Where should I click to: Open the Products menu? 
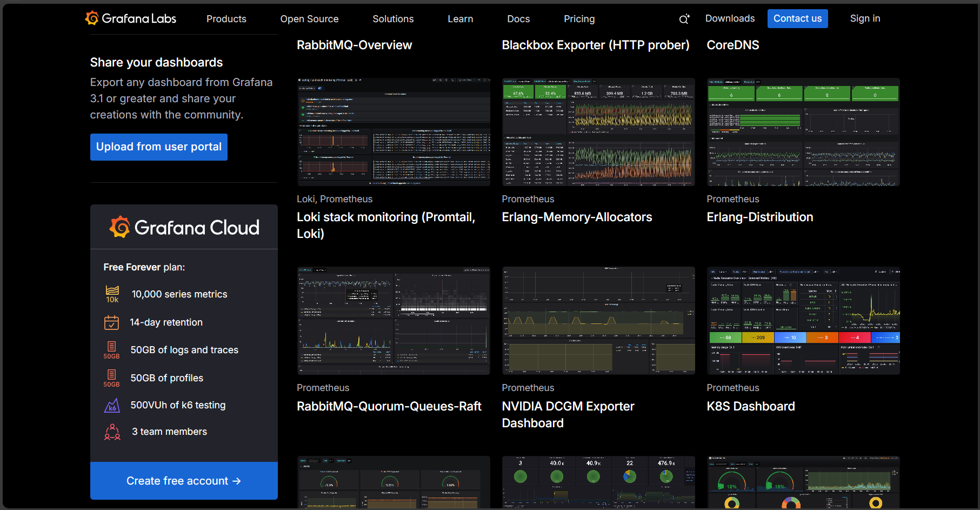coord(226,19)
